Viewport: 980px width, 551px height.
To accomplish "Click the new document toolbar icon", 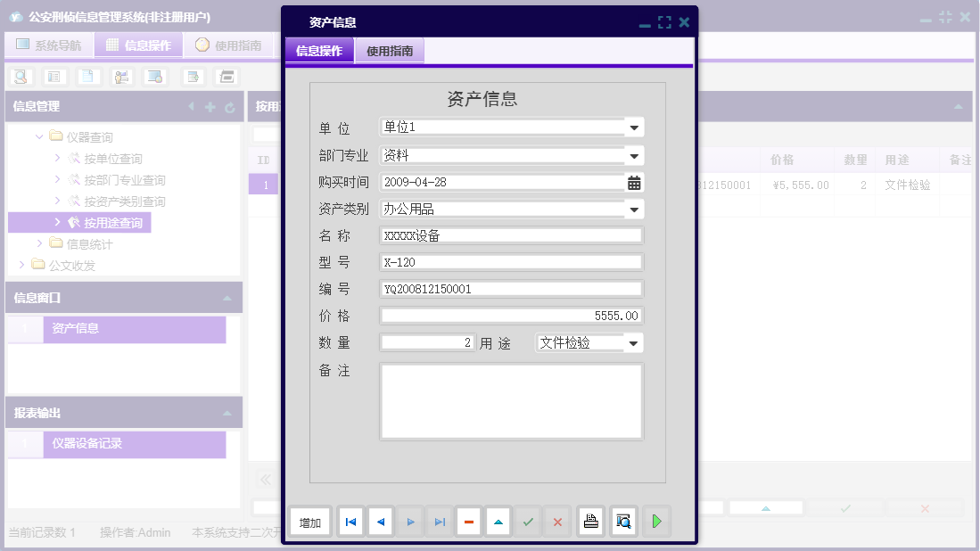I will point(86,76).
